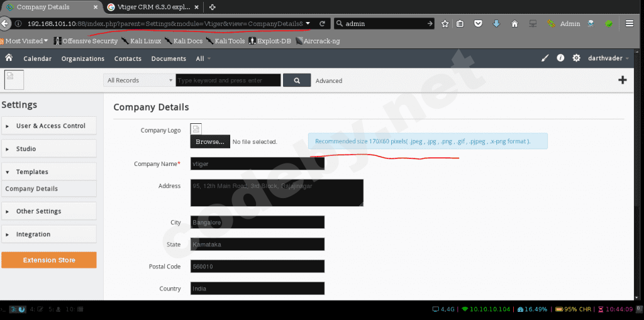644x320 pixels.
Task: Click the browser back arrow
Action: click(x=4, y=24)
